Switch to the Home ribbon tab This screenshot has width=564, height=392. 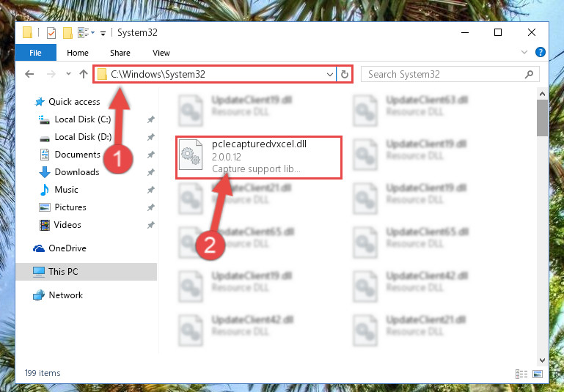[x=77, y=53]
